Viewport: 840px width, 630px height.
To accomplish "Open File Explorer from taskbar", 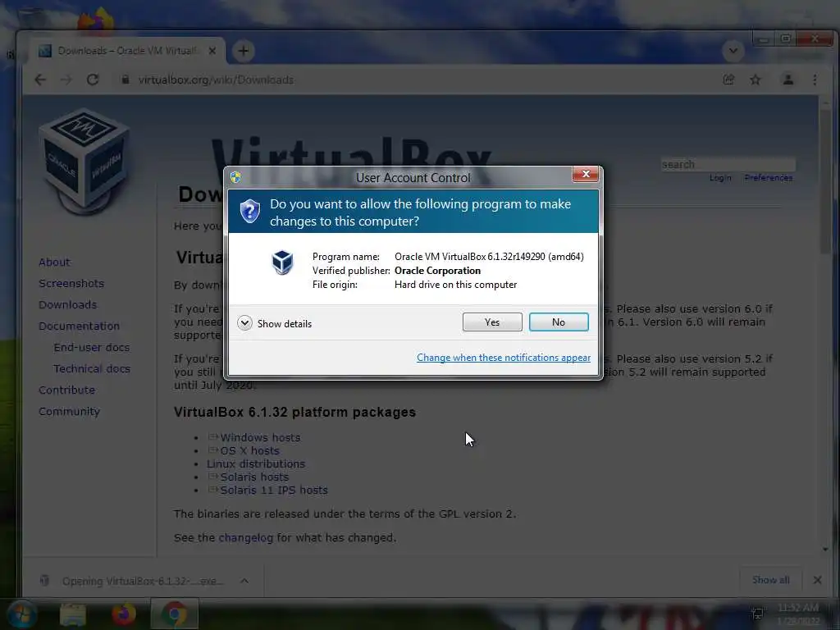I will (x=73, y=614).
